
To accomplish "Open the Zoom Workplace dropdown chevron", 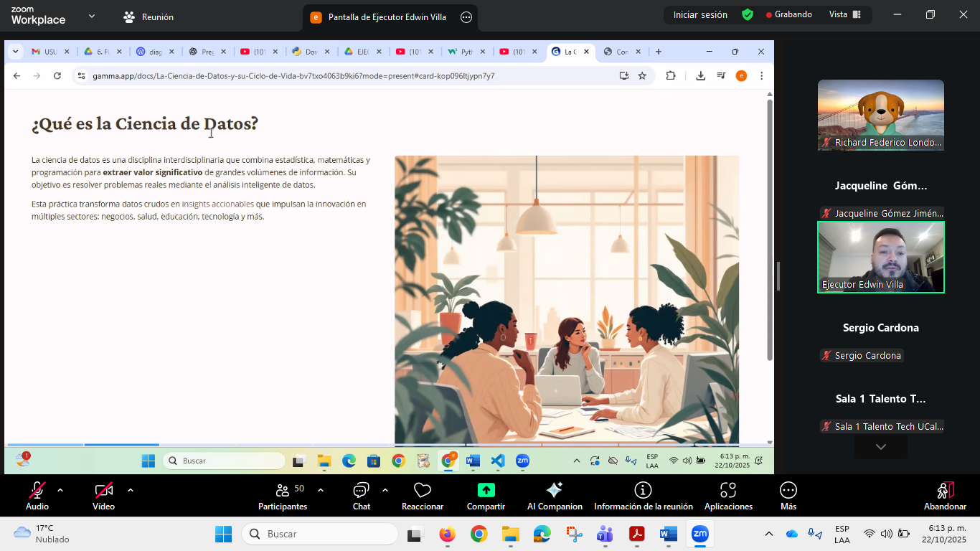I will (x=92, y=16).
